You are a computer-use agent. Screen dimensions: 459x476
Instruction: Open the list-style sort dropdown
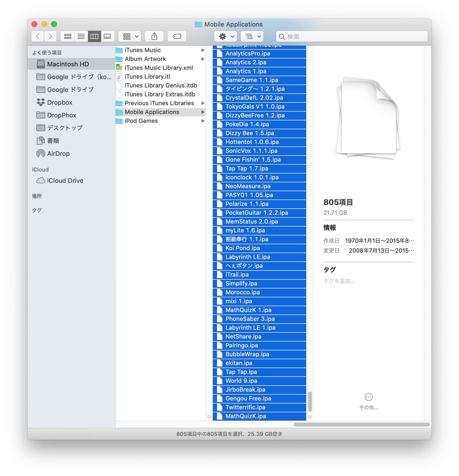(x=252, y=36)
